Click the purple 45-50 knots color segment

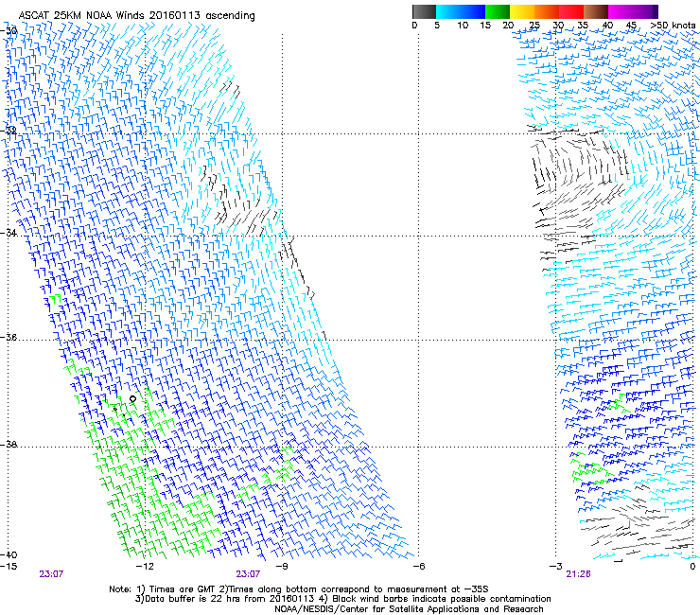[x=643, y=11]
